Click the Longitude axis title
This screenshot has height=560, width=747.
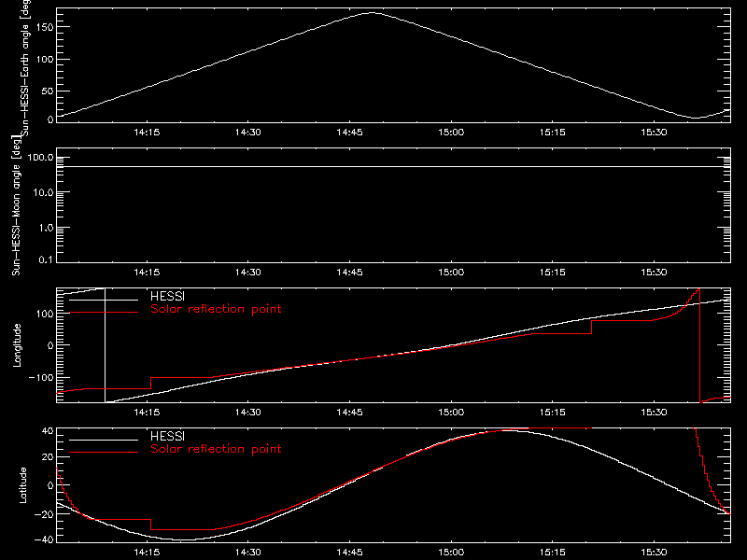pos(17,345)
